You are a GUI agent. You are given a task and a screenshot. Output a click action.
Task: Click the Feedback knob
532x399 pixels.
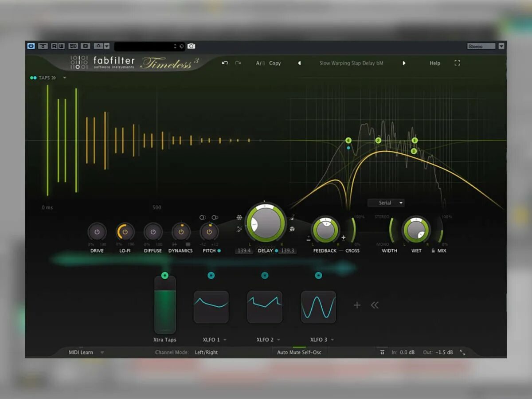click(x=325, y=230)
